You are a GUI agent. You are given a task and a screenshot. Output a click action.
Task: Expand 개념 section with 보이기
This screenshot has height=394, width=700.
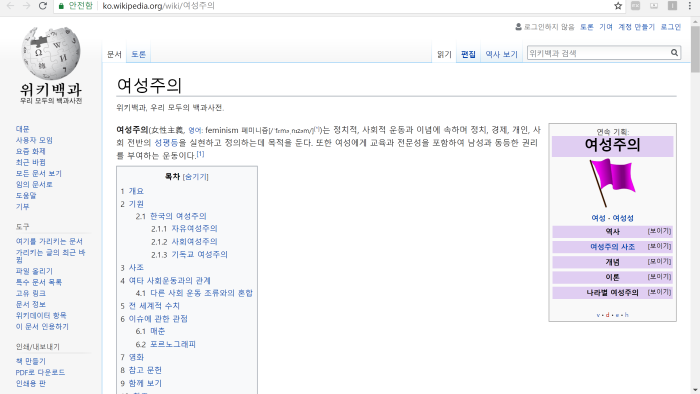coord(659,261)
